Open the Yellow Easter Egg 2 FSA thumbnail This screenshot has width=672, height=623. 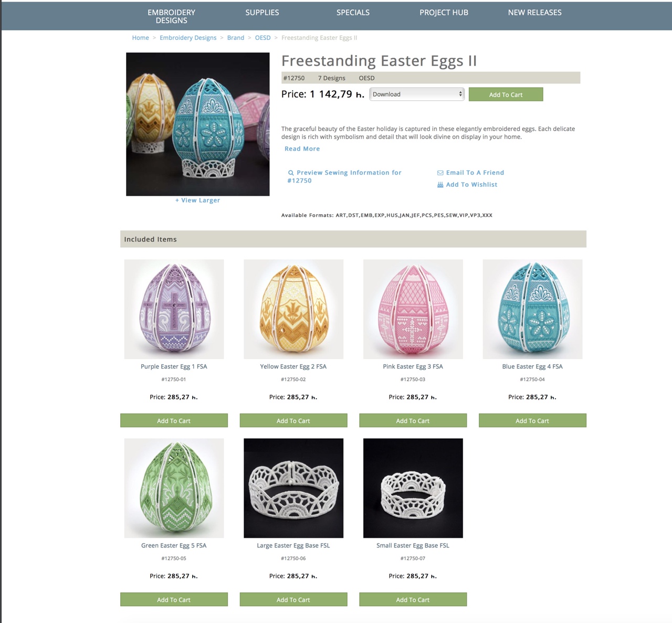tap(293, 309)
